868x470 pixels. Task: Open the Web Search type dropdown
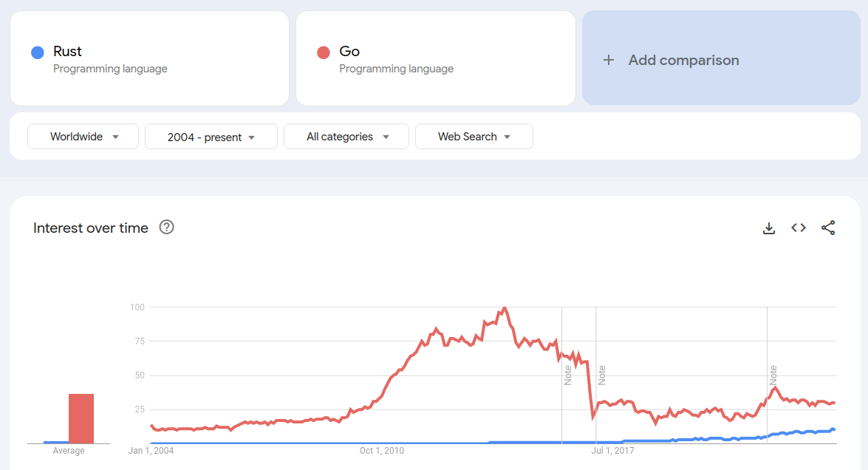[x=474, y=137]
